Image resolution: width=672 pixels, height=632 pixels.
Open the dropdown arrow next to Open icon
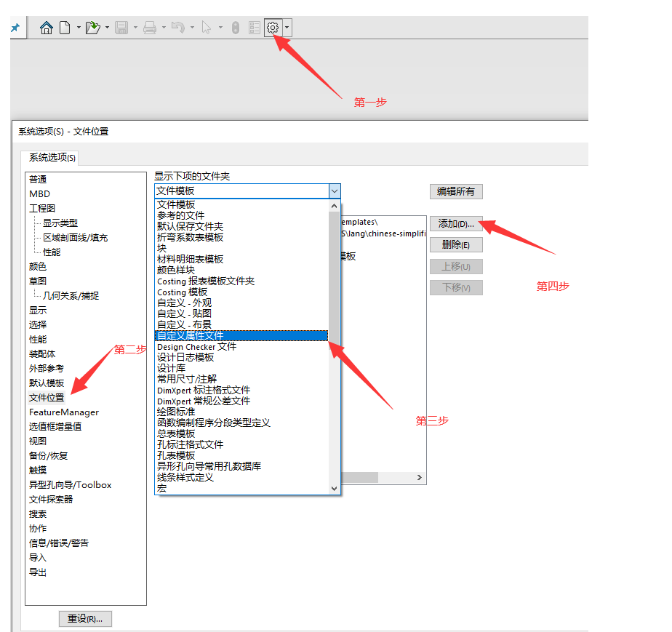pos(107,28)
